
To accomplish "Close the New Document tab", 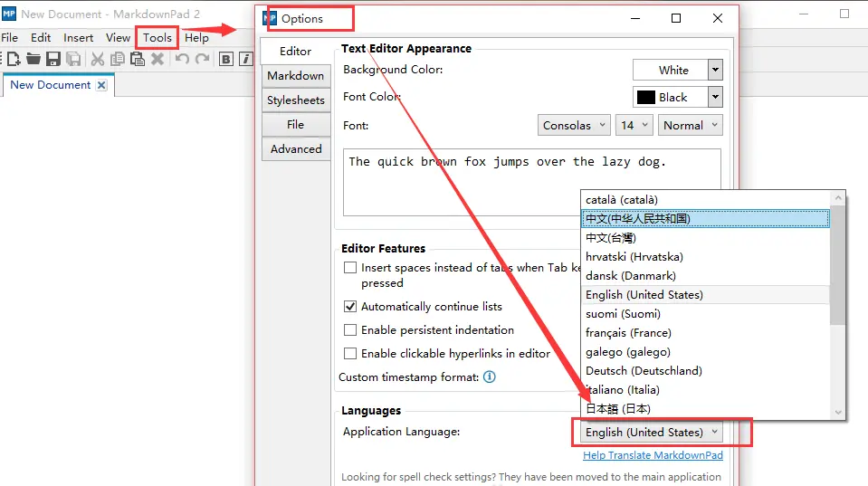I will (x=101, y=85).
